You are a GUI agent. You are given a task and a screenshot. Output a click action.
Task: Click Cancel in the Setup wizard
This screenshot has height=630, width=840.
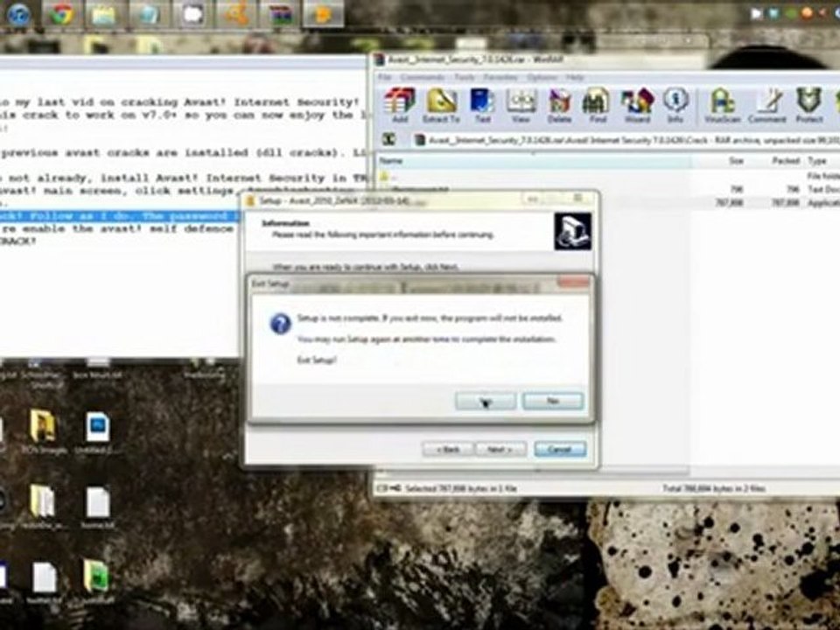pyautogui.click(x=560, y=449)
